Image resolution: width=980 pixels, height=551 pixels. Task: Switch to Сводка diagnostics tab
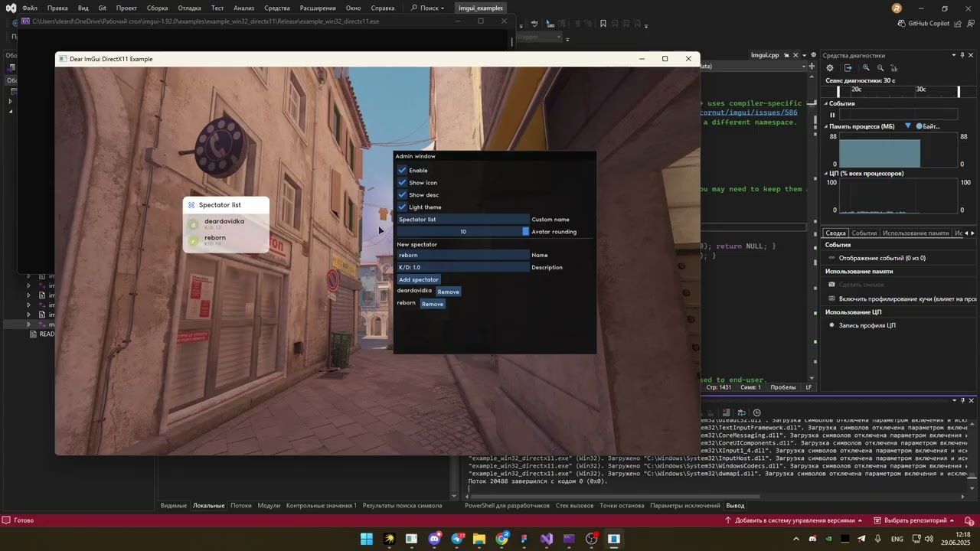tap(835, 233)
